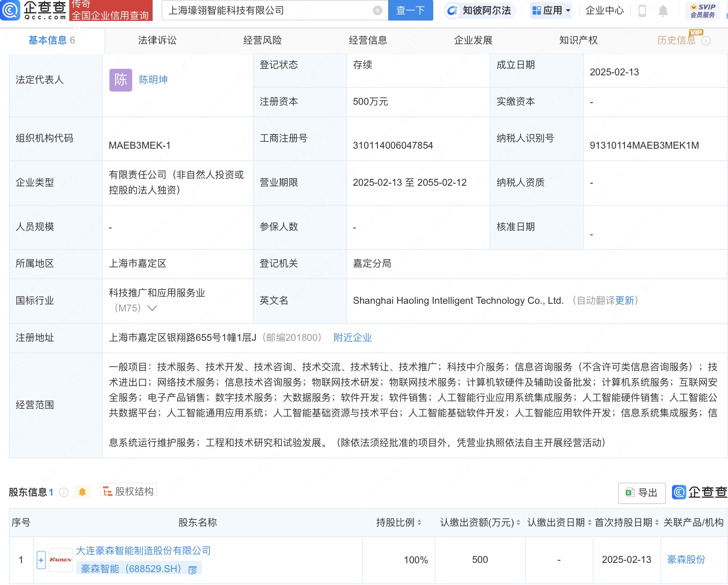Screen dimensions: 728x585
Task: Switch to the 法律诉讼 tab
Action: pos(157,40)
